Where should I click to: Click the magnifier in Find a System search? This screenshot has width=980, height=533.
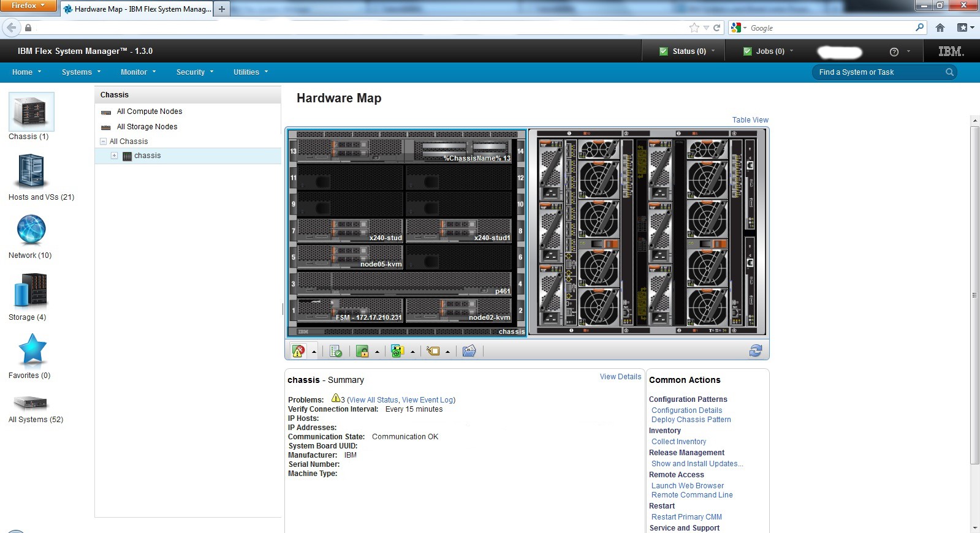(x=949, y=72)
